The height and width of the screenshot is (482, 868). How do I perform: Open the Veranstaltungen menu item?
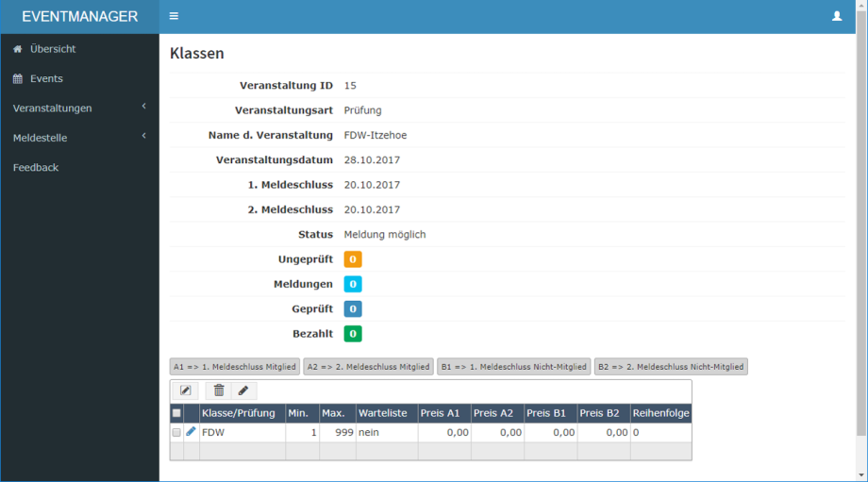pos(53,108)
